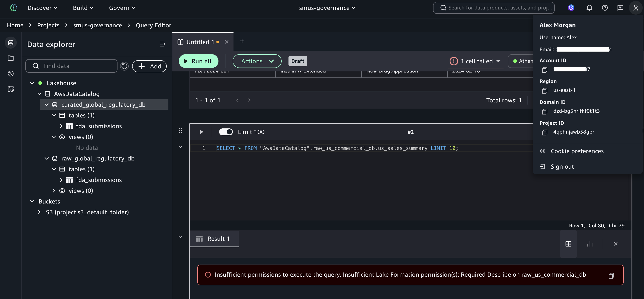Open the Actions dropdown
Screen dimensions: 644x299
pos(257,61)
